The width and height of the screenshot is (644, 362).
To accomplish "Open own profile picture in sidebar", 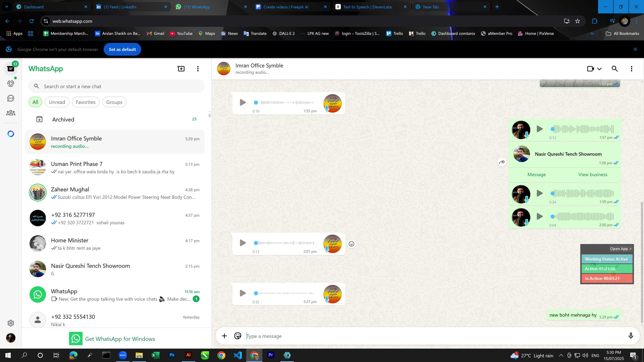I will [x=11, y=338].
